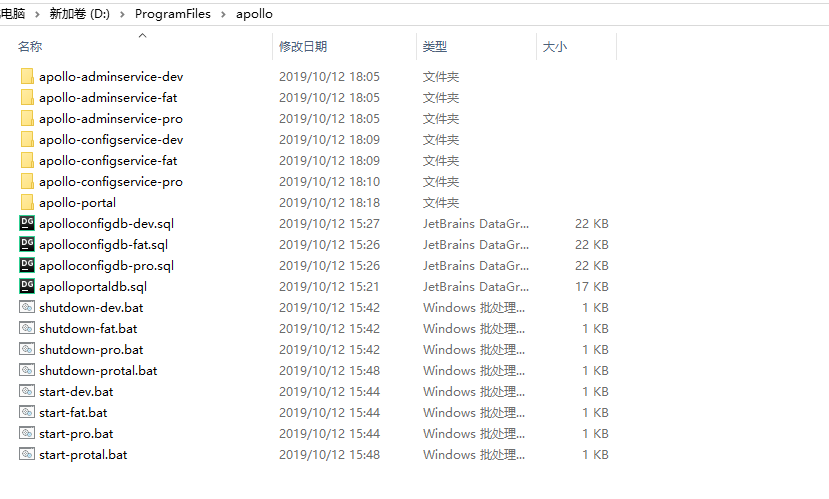Click Windows 批处理 type of start-fat.bat
Viewport: 829px width, 499px height.
tap(474, 412)
